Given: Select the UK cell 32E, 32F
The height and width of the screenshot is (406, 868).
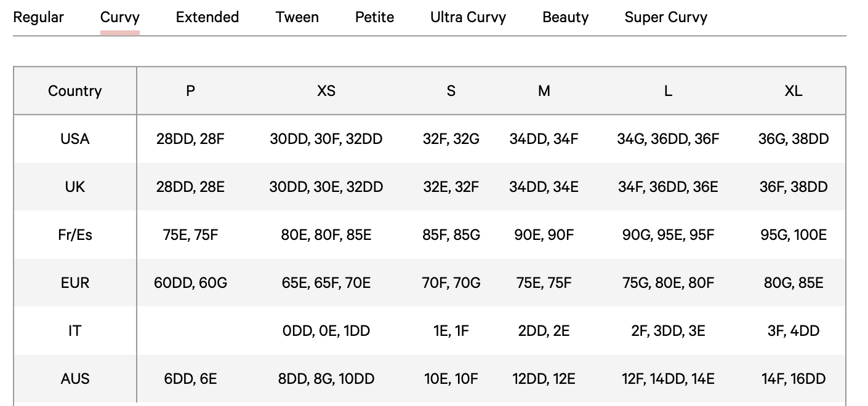Looking at the screenshot, I should [451, 187].
